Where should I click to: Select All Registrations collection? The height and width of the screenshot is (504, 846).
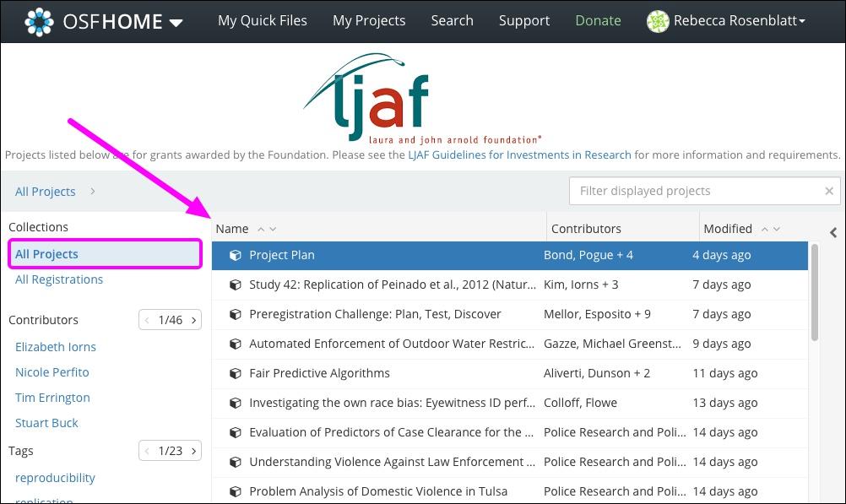(x=59, y=279)
